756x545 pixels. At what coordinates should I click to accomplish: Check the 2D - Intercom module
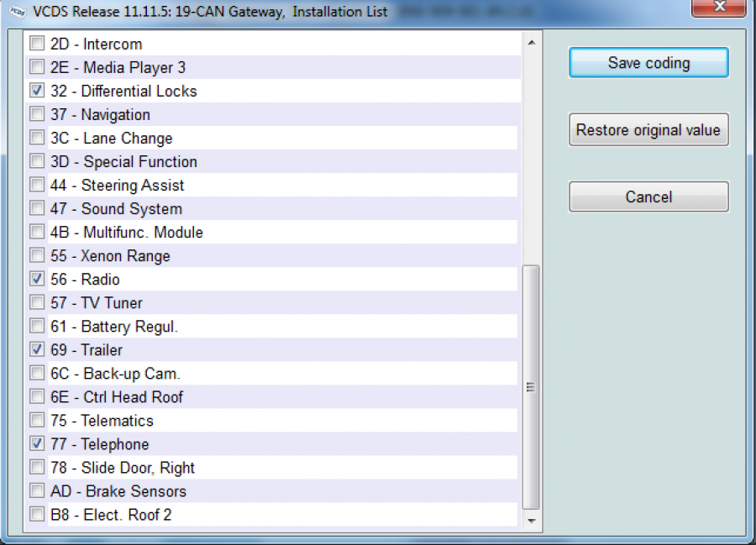tap(37, 44)
